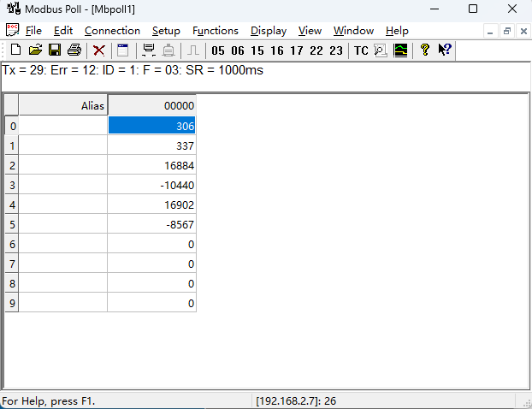
Task: Open the Setup menu
Action: pyautogui.click(x=166, y=31)
